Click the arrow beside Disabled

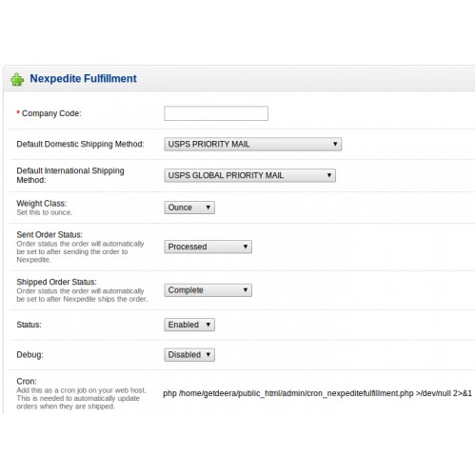tap(208, 354)
